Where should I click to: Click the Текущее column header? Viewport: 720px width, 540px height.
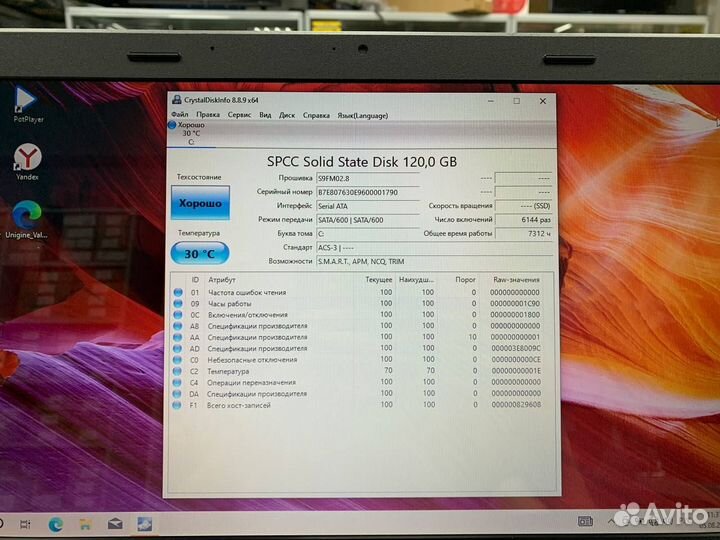point(379,280)
